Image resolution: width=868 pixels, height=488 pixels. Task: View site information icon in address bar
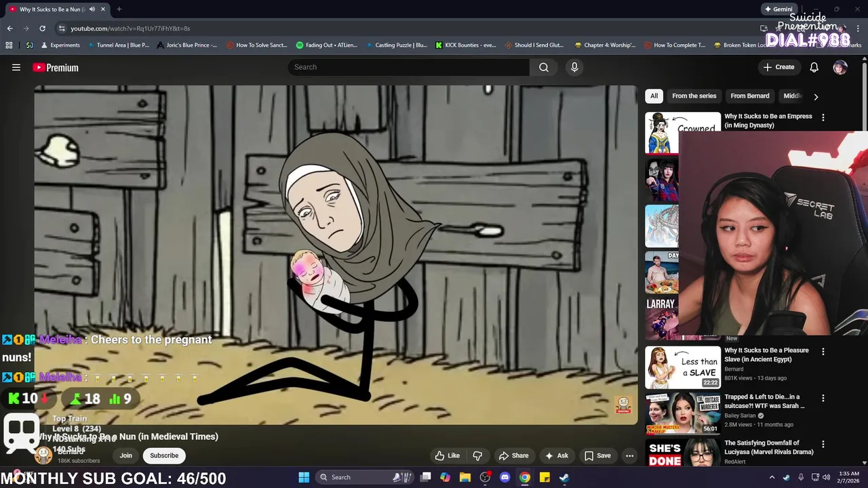pyautogui.click(x=62, y=28)
